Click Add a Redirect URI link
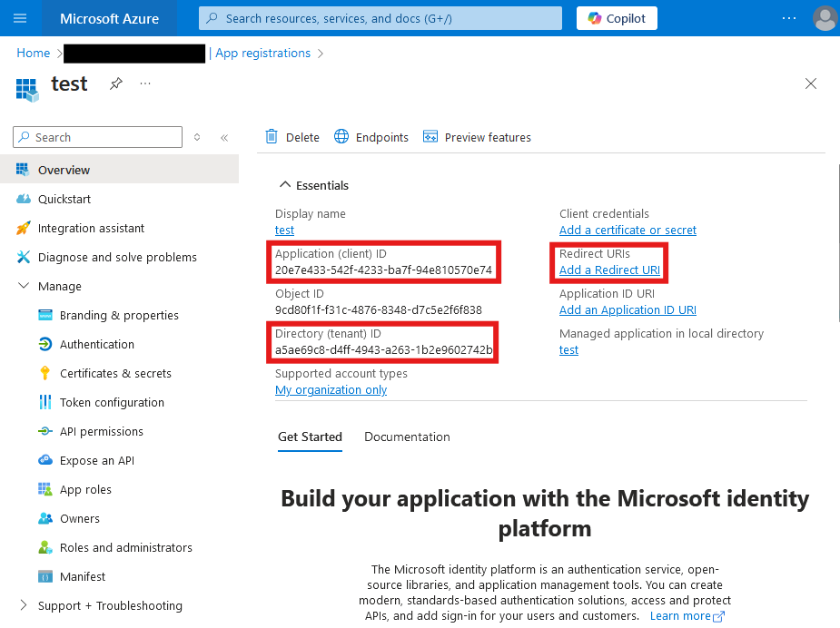 [x=609, y=270]
